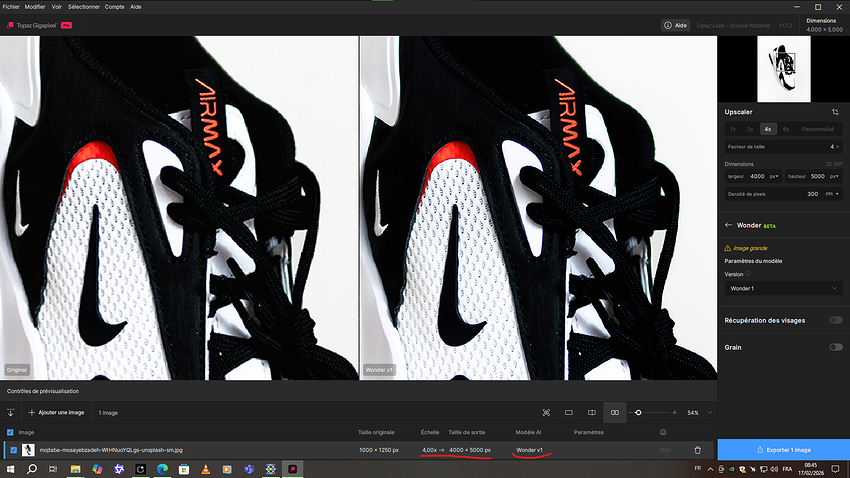Open the Windows Start menu

pyautogui.click(x=10, y=469)
